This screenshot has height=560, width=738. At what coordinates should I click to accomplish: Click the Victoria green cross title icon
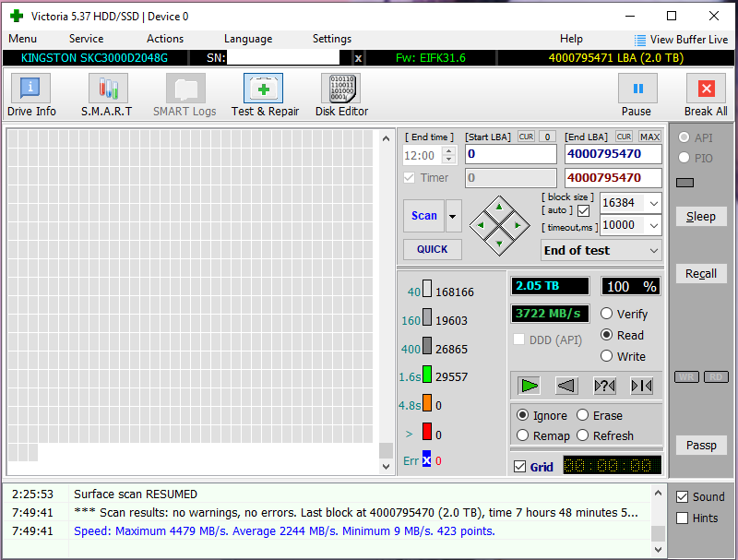pyautogui.click(x=17, y=16)
